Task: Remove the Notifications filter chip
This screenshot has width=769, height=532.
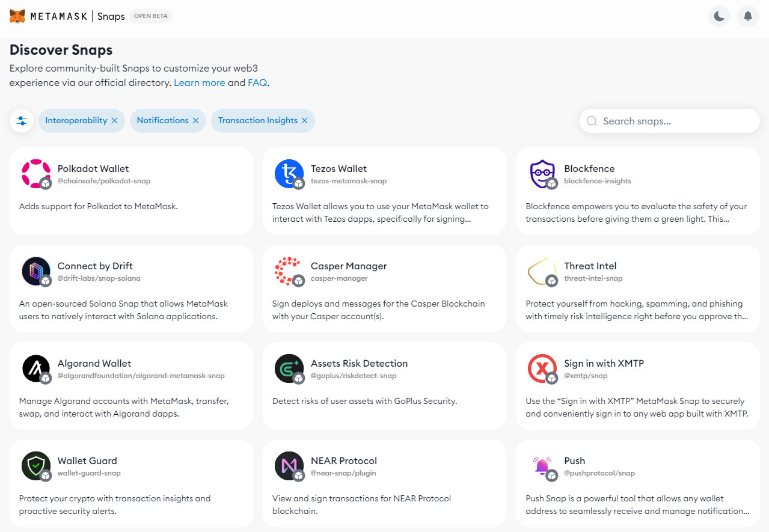Action: point(195,121)
